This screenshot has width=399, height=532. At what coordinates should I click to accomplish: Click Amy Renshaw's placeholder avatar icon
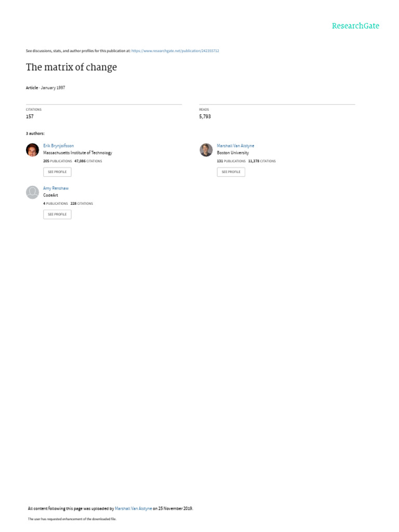tap(33, 192)
